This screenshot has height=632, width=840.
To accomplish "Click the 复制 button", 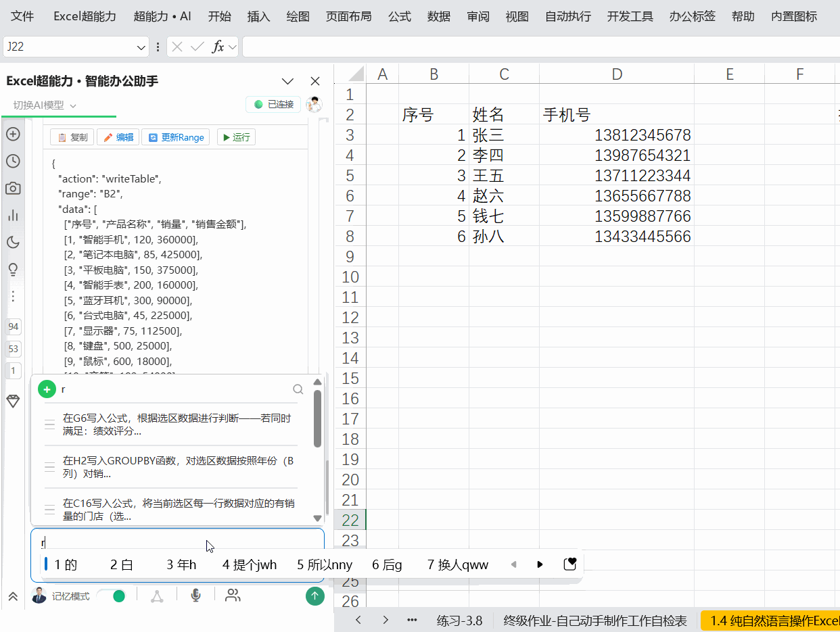I will [x=72, y=137].
